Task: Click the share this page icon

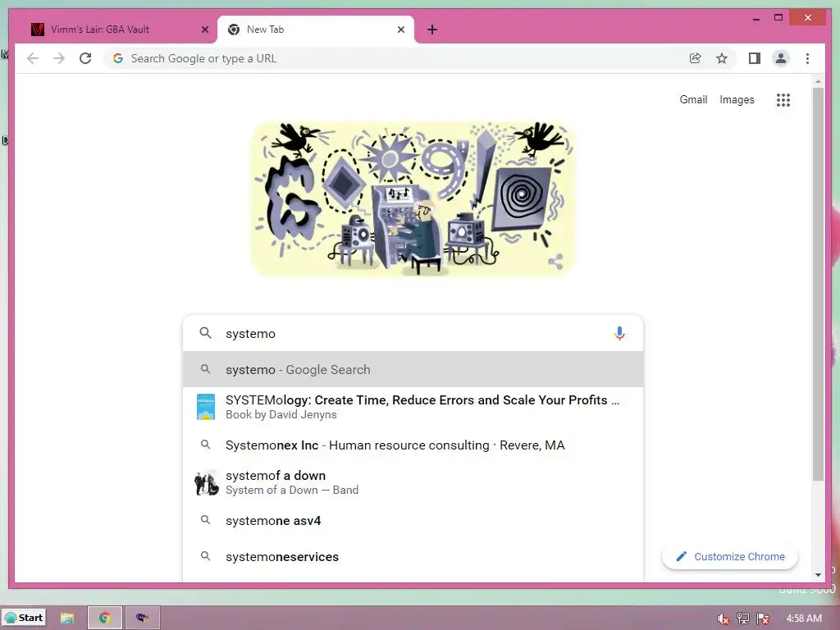Action: pos(695,58)
